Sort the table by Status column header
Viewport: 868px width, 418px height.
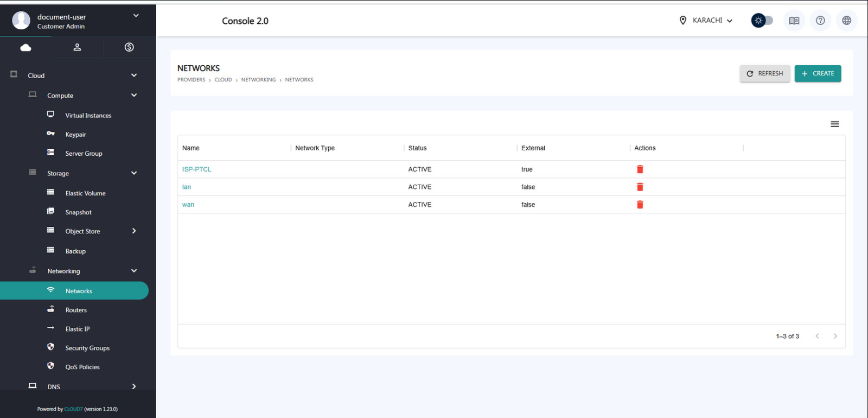coord(417,148)
